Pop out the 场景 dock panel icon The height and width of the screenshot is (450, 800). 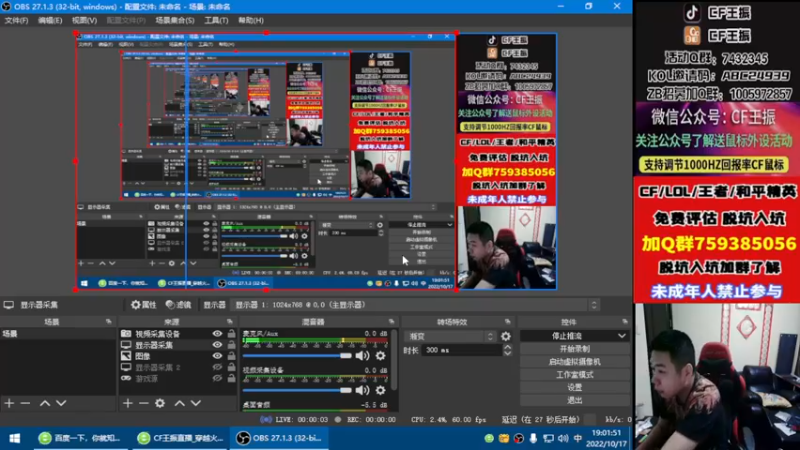109,321
